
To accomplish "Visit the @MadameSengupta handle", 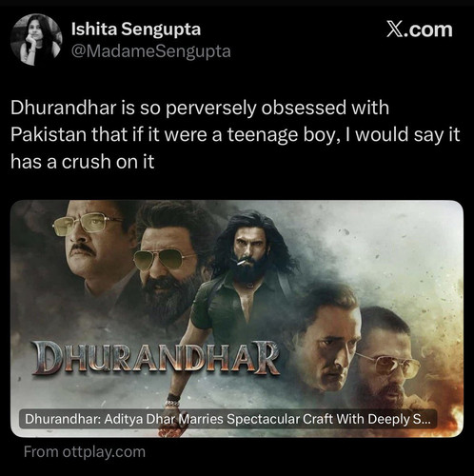I will click(151, 51).
